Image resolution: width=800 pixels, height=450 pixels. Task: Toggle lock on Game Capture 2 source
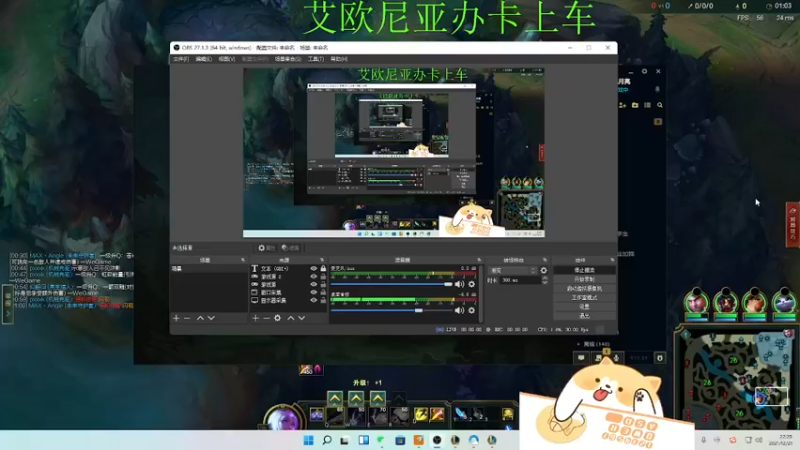(x=323, y=277)
